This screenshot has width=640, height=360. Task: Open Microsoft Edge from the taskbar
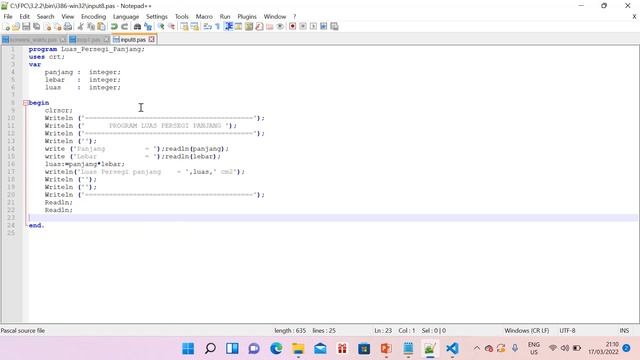point(276,349)
